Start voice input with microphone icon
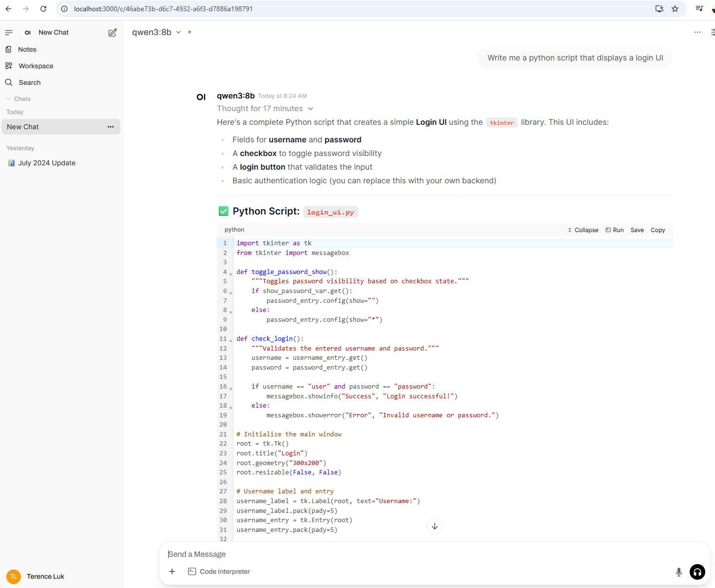This screenshot has height=588, width=715. [678, 572]
